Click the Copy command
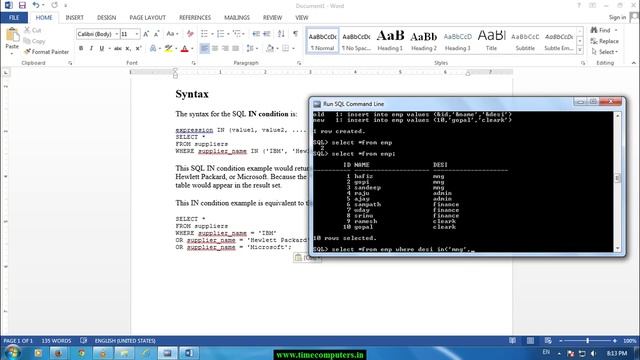 click(34, 41)
